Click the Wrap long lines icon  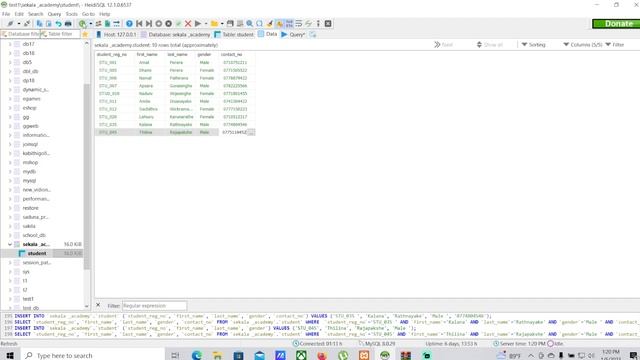click(299, 24)
